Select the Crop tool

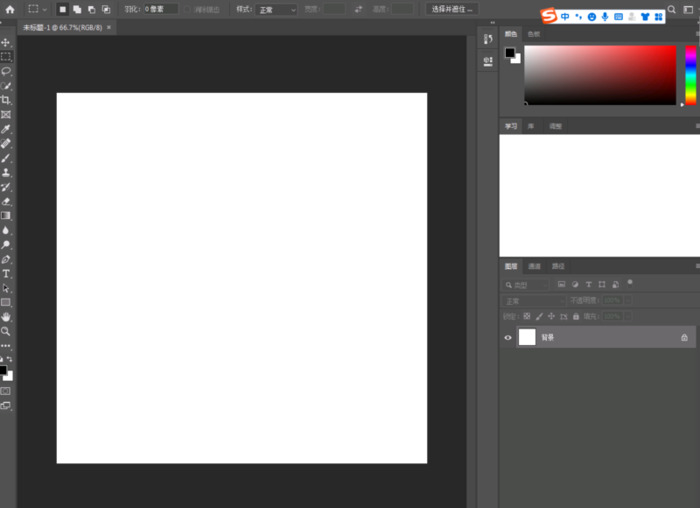point(6,100)
